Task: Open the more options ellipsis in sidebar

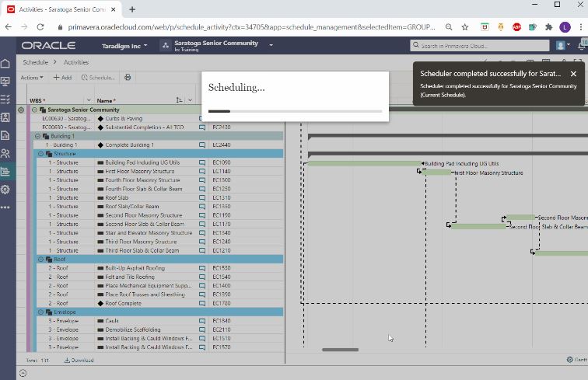Action: click(5, 207)
